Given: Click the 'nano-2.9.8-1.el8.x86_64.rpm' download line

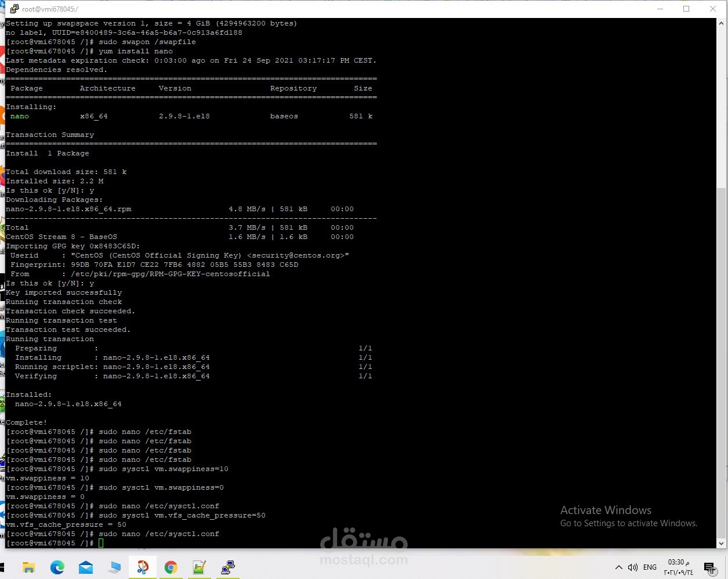Looking at the screenshot, I should pos(180,209).
